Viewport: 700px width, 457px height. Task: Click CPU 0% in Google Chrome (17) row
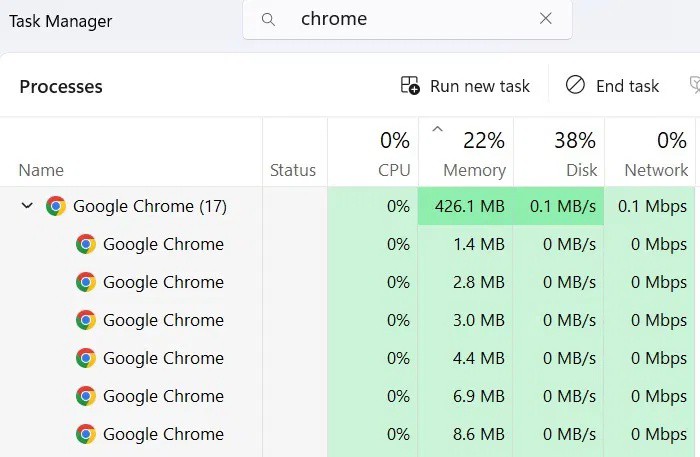[x=398, y=206]
